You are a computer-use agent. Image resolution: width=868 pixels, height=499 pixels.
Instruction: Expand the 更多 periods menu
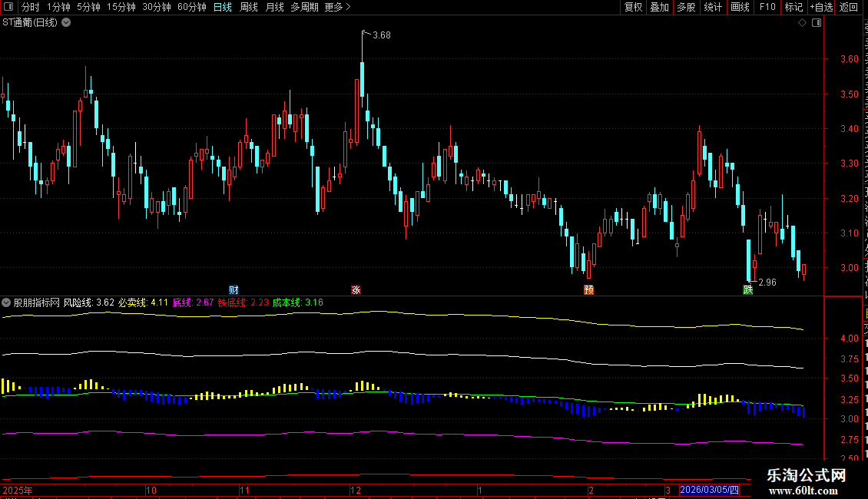coord(338,7)
